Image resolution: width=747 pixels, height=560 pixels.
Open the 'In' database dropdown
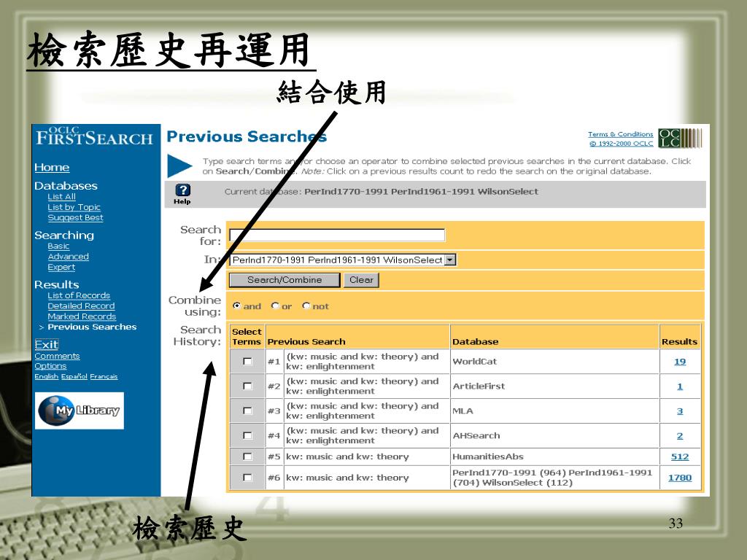tap(343, 260)
